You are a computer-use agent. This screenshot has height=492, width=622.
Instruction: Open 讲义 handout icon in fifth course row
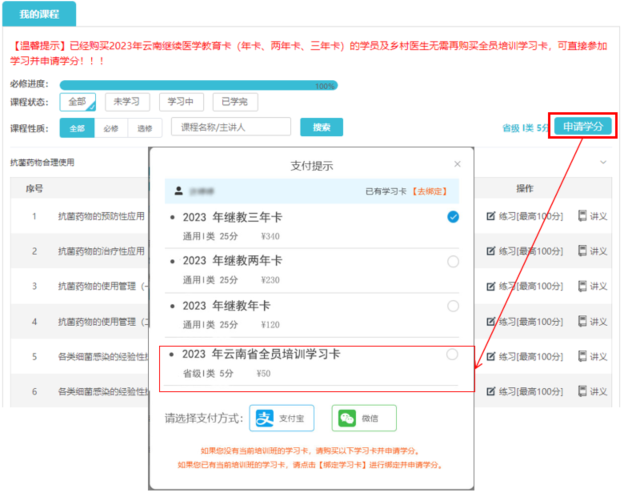point(584,356)
